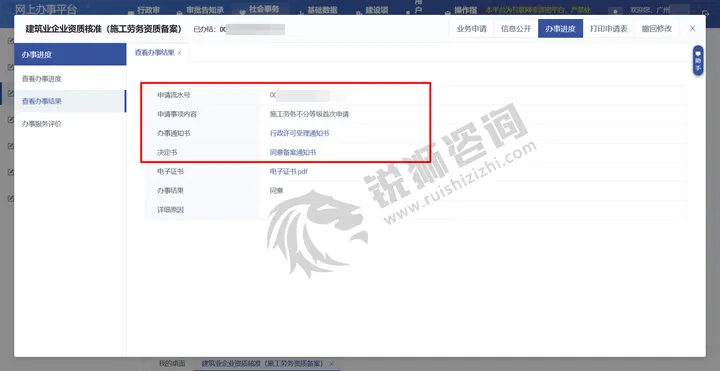Click the 办事结果 value 同意
This screenshot has height=371, width=720.
(x=276, y=190)
